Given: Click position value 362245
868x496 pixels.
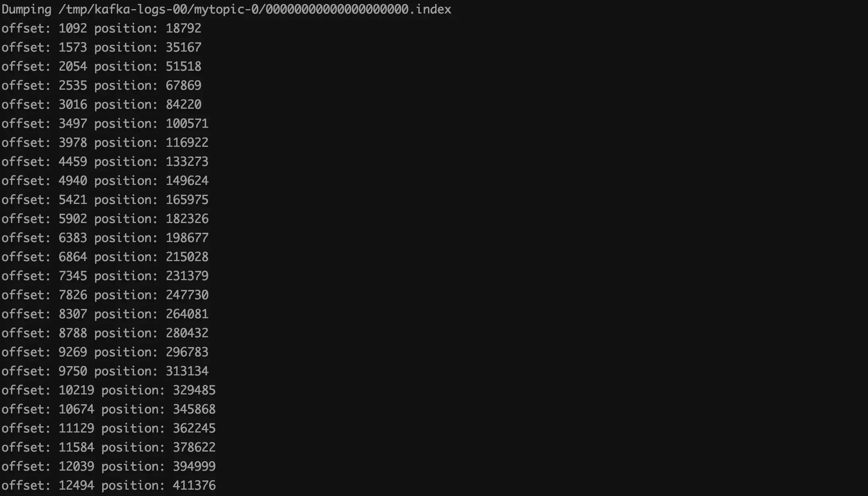Looking at the screenshot, I should tap(194, 428).
